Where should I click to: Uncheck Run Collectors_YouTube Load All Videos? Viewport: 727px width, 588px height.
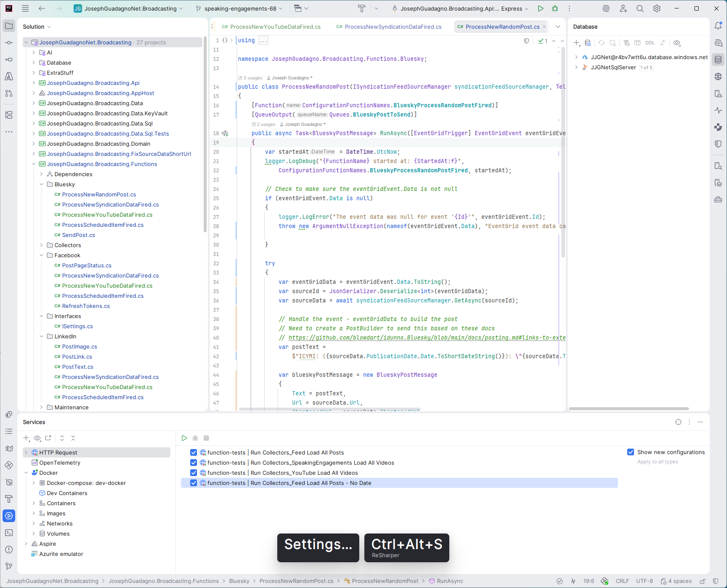tap(194, 473)
